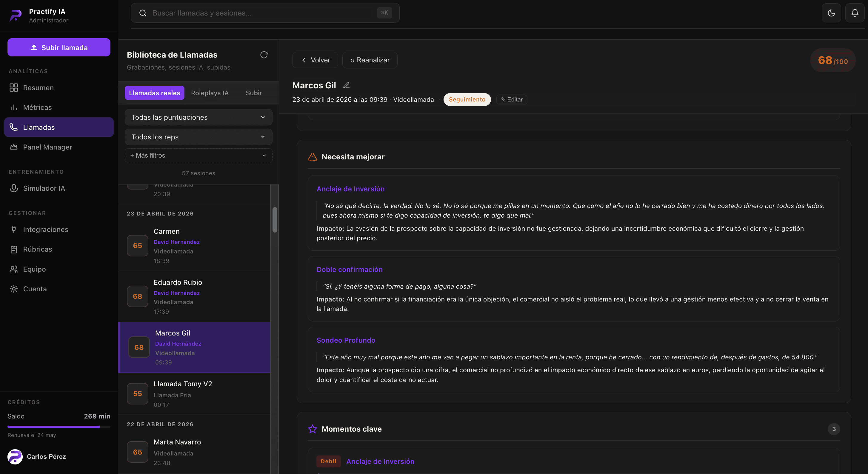Viewport: 868px width, 474px height.
Task: Open Equipo in the sidebar
Action: pyautogui.click(x=59, y=269)
